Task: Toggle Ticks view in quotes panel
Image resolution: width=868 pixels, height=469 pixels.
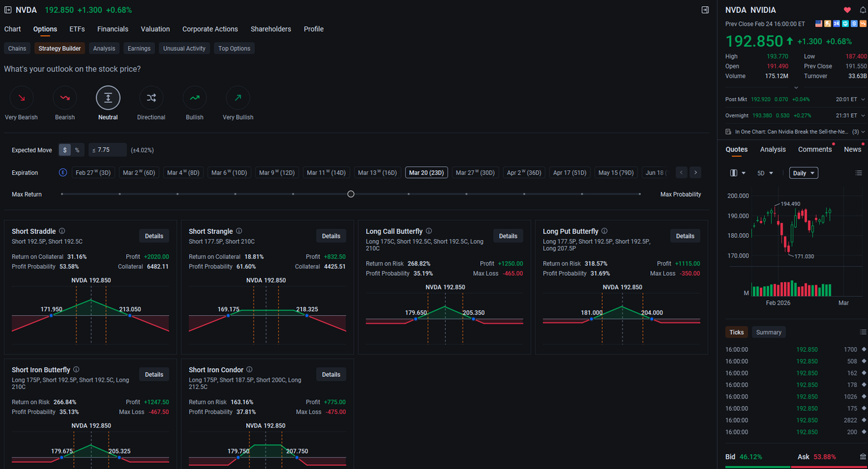Action: pos(736,332)
